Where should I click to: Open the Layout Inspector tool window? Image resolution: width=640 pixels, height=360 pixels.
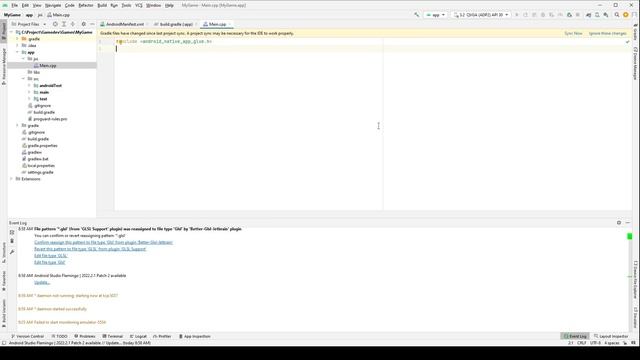pyautogui.click(x=611, y=336)
